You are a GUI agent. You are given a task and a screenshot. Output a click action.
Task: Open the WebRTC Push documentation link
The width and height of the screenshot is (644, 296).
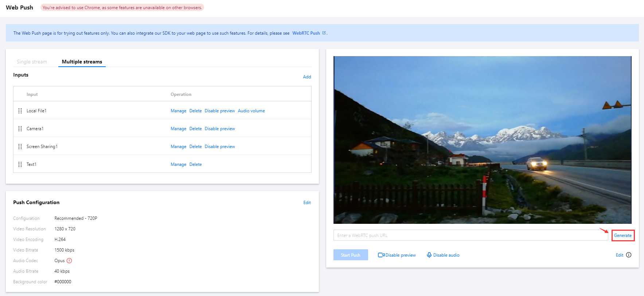click(306, 33)
